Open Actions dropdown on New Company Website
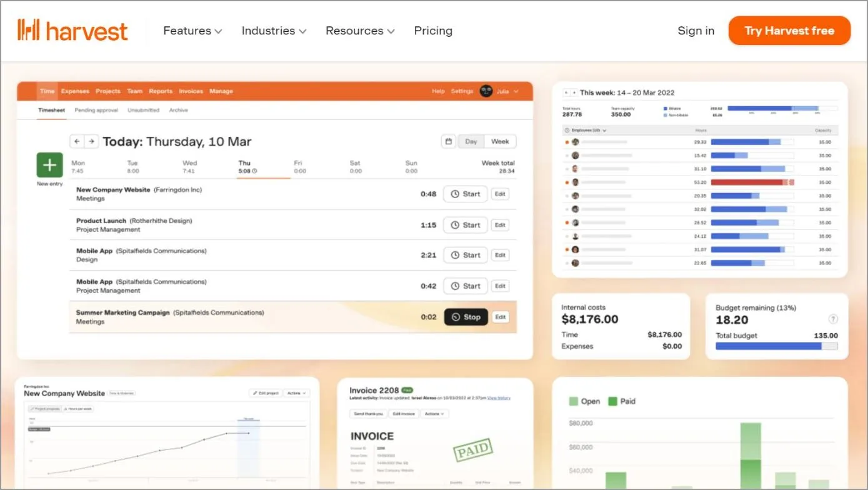The image size is (868, 490). tap(296, 393)
